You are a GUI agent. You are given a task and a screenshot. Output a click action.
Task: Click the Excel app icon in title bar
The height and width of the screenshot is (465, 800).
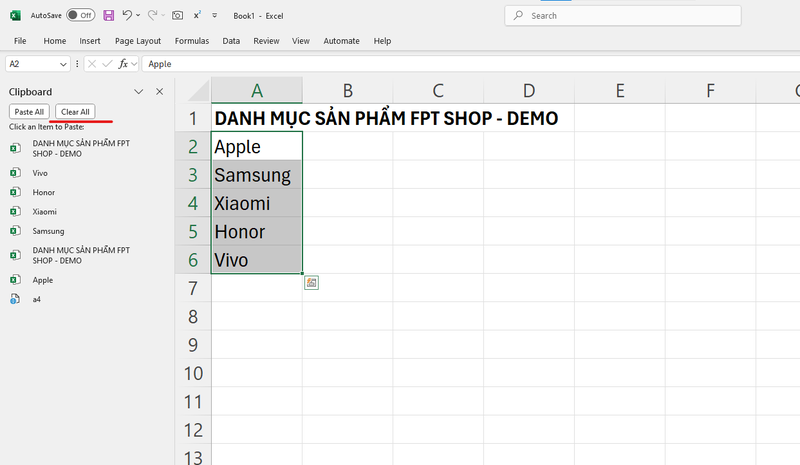15,15
